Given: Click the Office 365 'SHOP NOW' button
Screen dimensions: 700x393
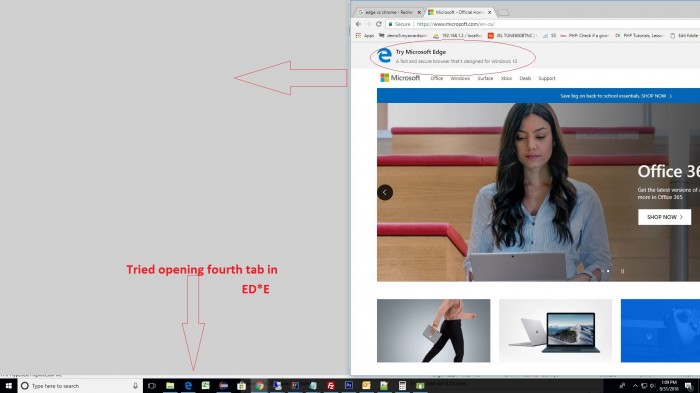Looking at the screenshot, I should (x=664, y=217).
